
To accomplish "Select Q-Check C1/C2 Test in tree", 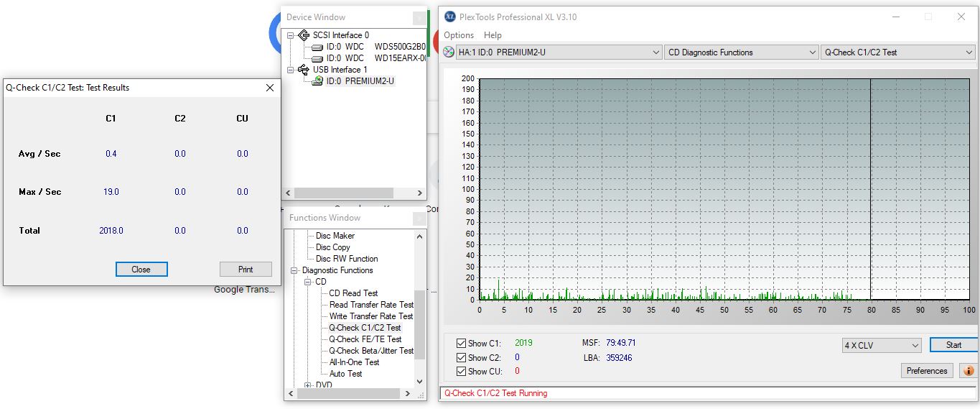I will [365, 328].
